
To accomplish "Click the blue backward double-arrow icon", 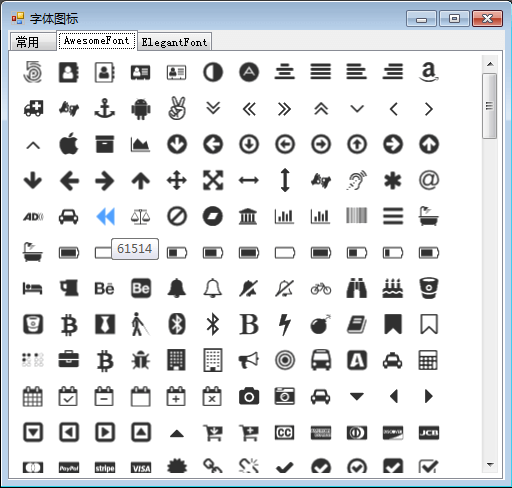I will 105,216.
